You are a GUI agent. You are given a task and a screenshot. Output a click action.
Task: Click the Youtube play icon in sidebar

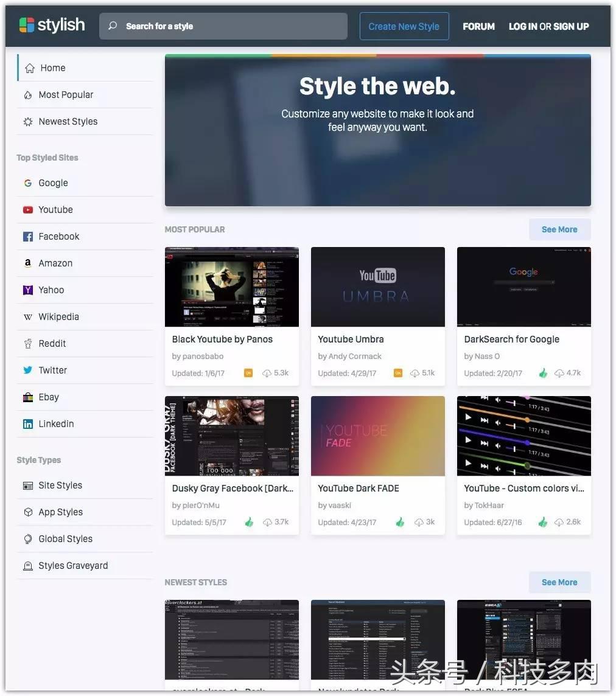28,210
